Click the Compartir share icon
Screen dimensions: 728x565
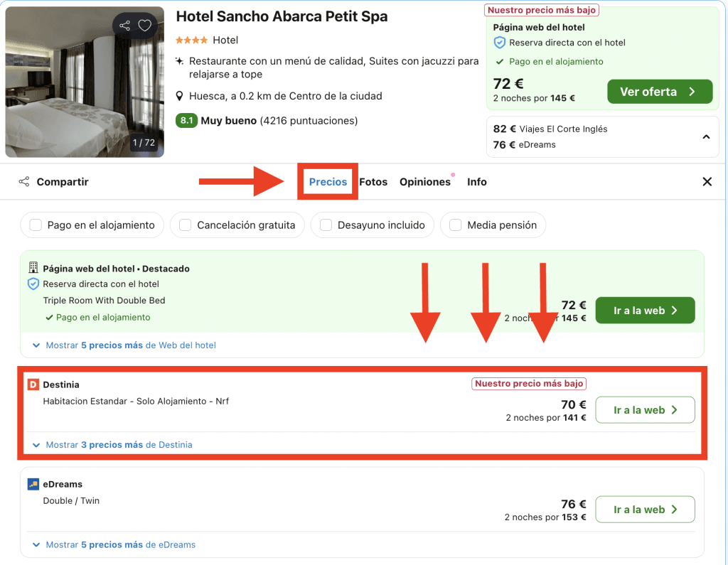25,182
